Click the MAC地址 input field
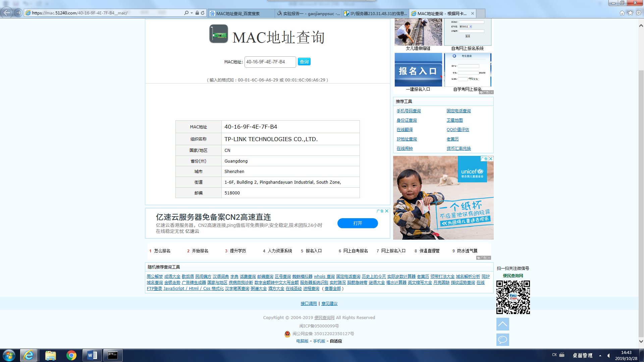 270,62
